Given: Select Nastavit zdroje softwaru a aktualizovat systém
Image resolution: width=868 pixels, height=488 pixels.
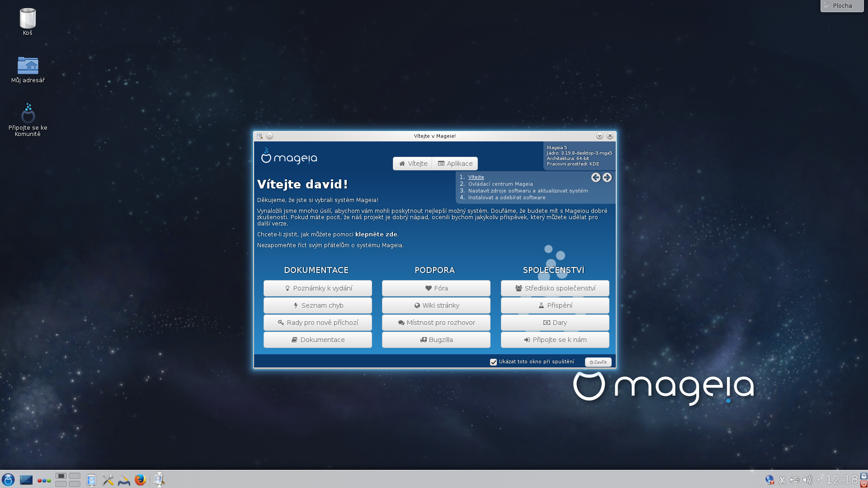Looking at the screenshot, I should [528, 191].
